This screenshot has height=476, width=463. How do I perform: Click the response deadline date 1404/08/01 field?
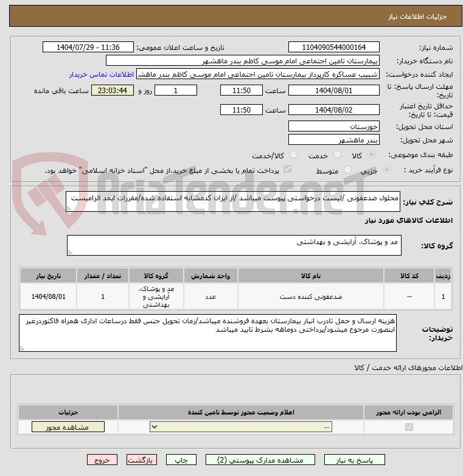334,91
